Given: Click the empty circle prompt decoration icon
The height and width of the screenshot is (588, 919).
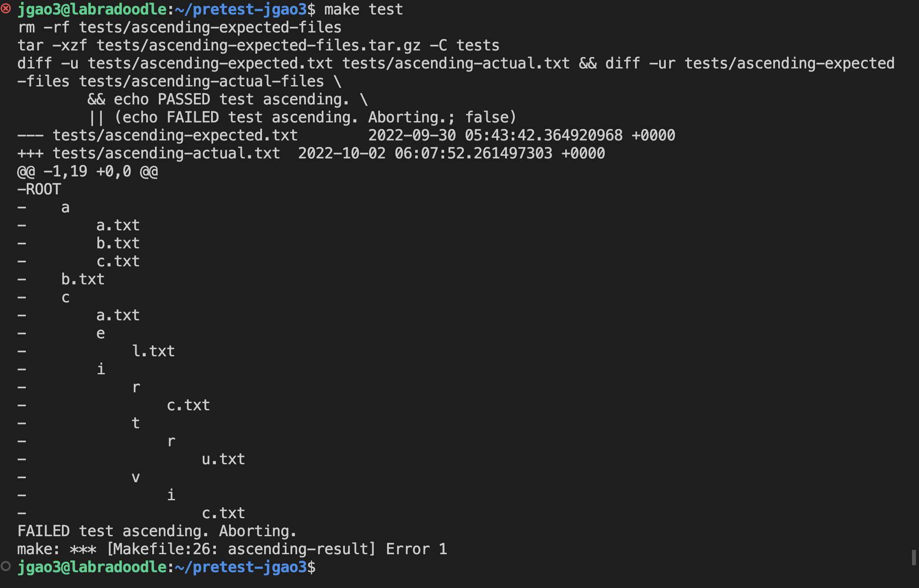Looking at the screenshot, I should 6,566.
